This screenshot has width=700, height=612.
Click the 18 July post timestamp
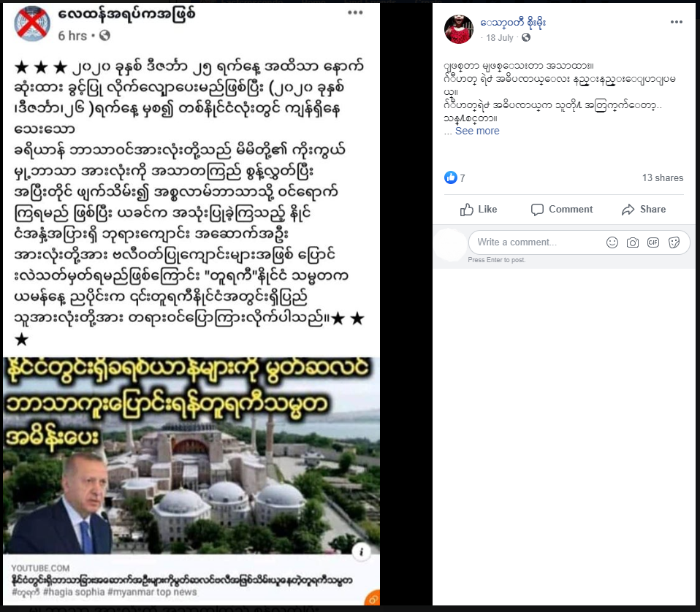(500, 38)
